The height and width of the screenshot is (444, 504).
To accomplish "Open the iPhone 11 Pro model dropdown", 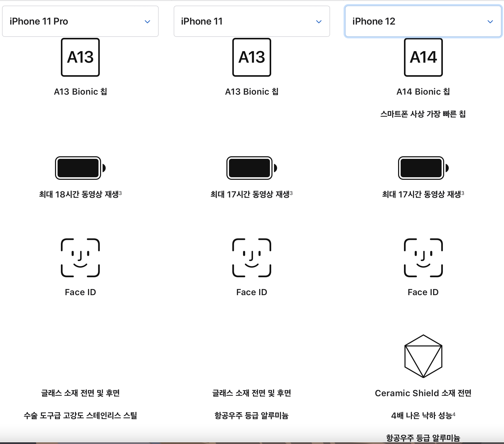I will click(80, 21).
